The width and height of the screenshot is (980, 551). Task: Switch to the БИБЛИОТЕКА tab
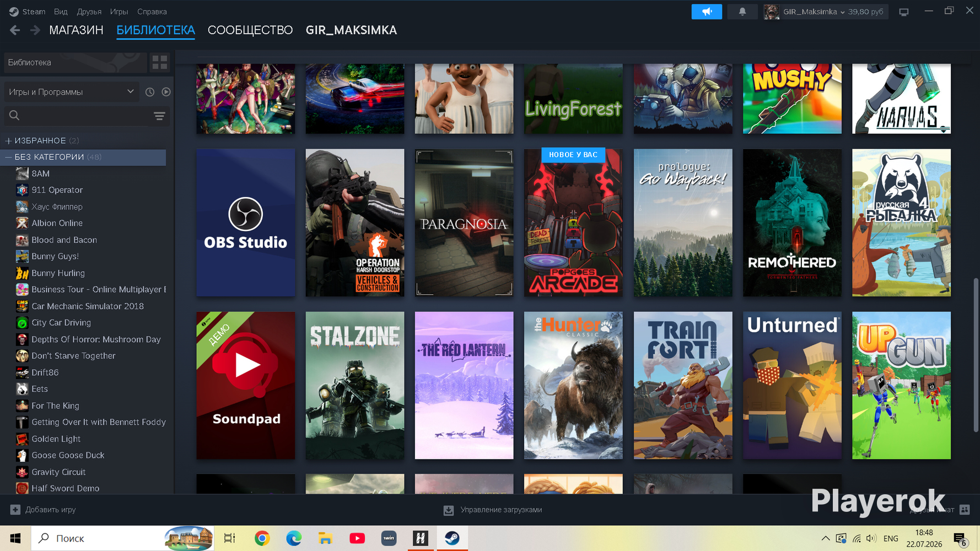coord(156,30)
